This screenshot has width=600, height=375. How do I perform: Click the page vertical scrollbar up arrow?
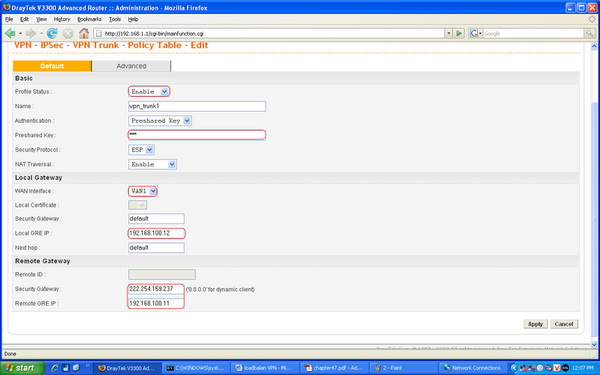click(594, 46)
